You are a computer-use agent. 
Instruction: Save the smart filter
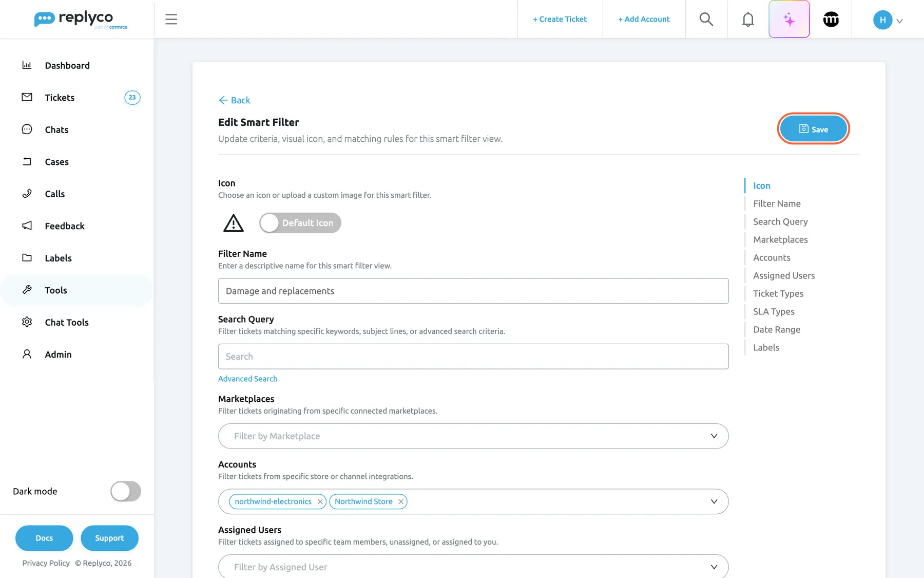click(x=813, y=129)
